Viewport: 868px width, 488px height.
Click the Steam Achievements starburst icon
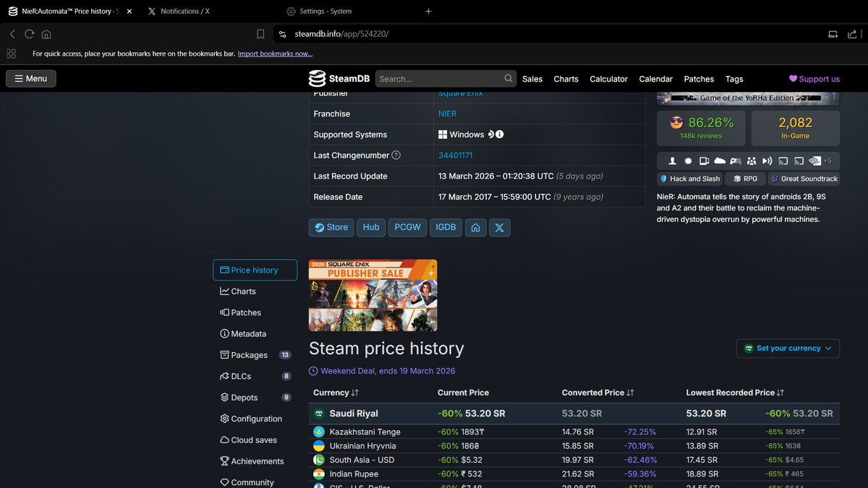(688, 160)
